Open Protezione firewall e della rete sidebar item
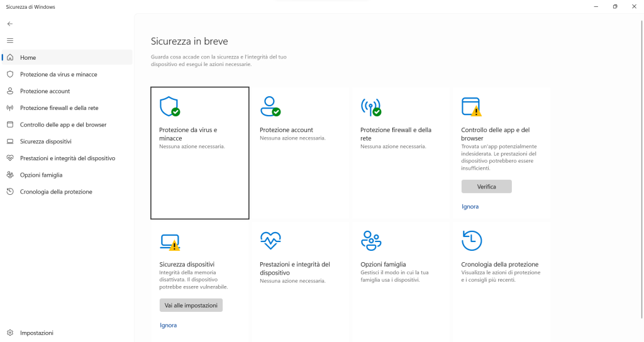This screenshot has height=342, width=644. tap(67, 108)
